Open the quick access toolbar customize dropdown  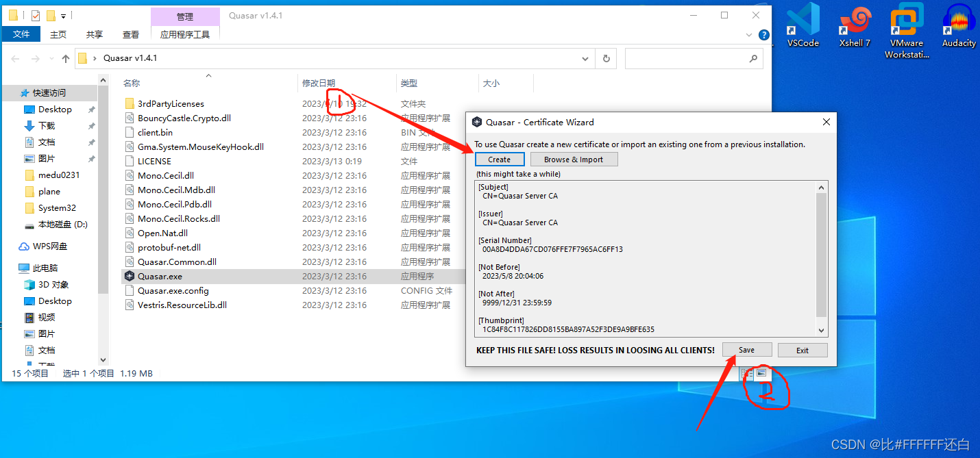(x=63, y=16)
